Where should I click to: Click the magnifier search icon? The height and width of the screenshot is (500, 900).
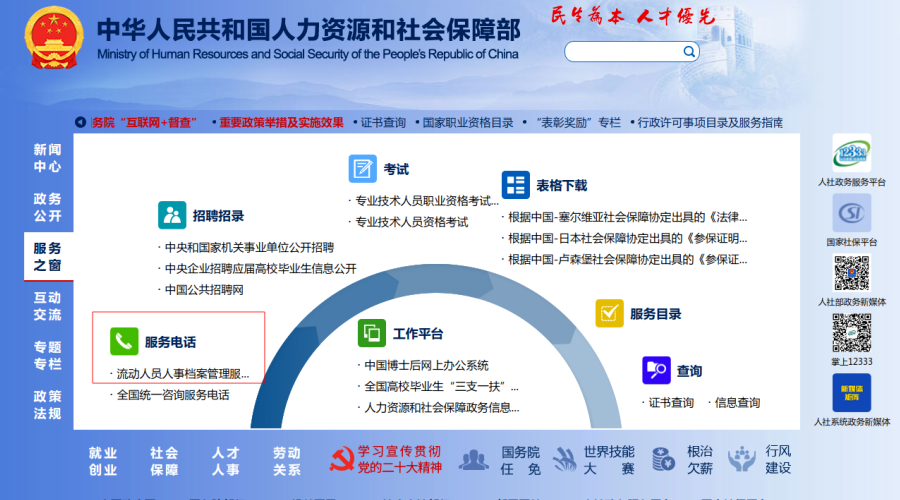tap(689, 52)
